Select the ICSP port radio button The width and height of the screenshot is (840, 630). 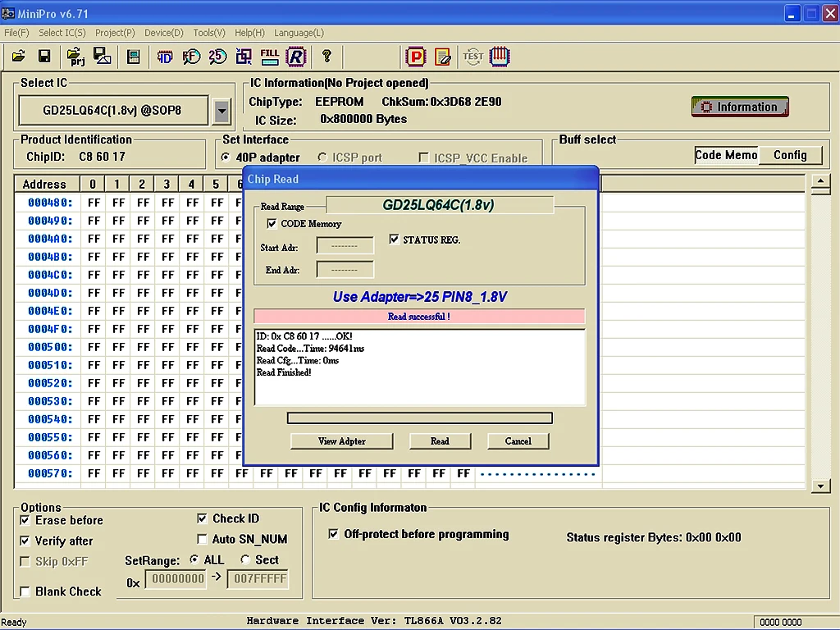[x=322, y=157]
